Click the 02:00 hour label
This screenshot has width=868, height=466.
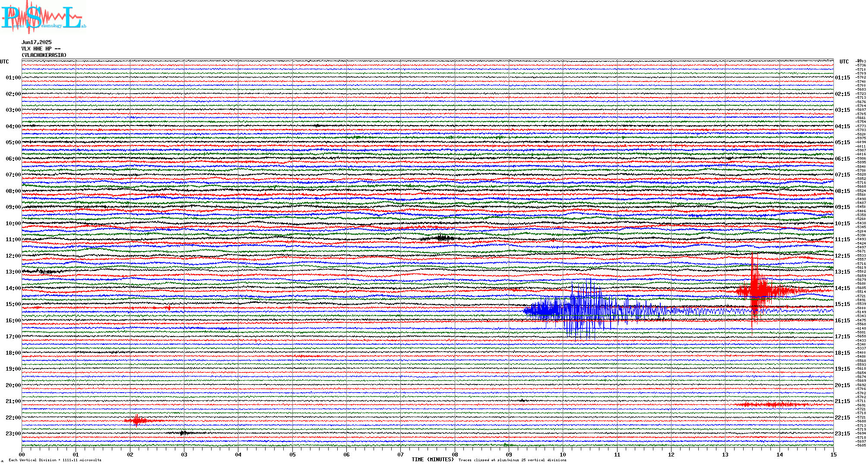click(13, 94)
